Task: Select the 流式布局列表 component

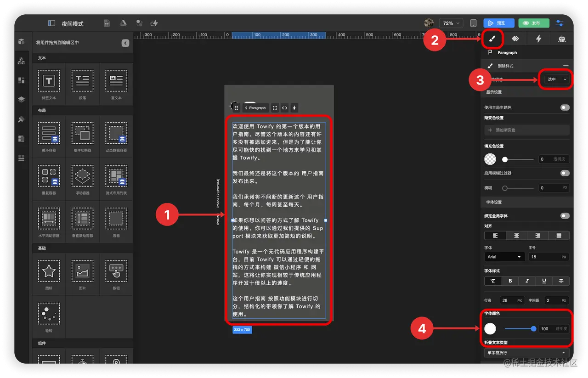Action: click(116, 179)
